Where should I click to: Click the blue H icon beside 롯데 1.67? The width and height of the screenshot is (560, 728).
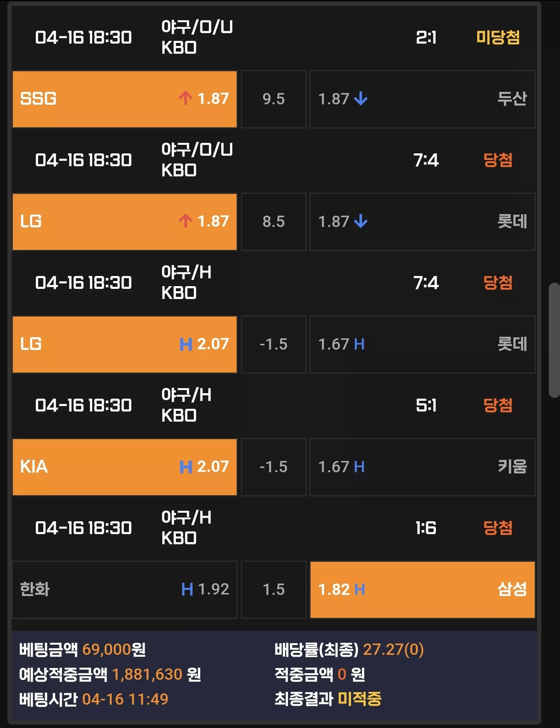359,344
